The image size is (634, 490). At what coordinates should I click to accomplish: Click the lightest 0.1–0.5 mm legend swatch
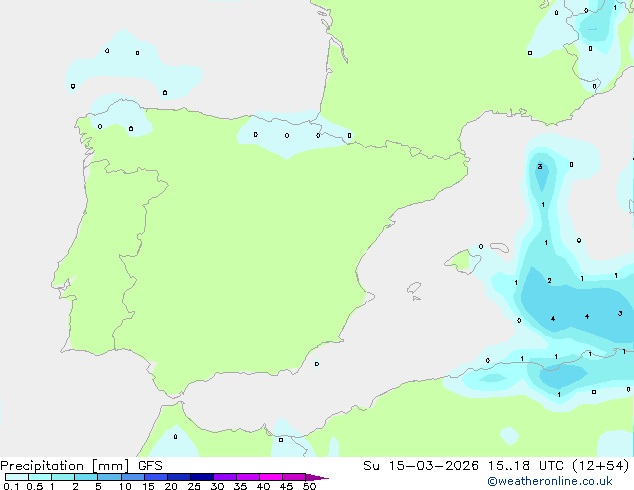[17, 477]
